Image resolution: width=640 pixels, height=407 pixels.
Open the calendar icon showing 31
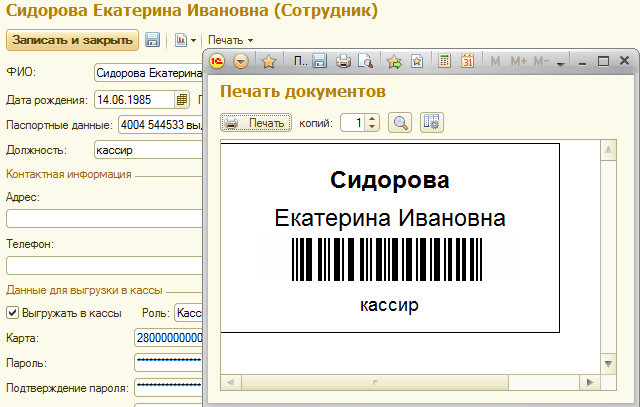point(467,62)
